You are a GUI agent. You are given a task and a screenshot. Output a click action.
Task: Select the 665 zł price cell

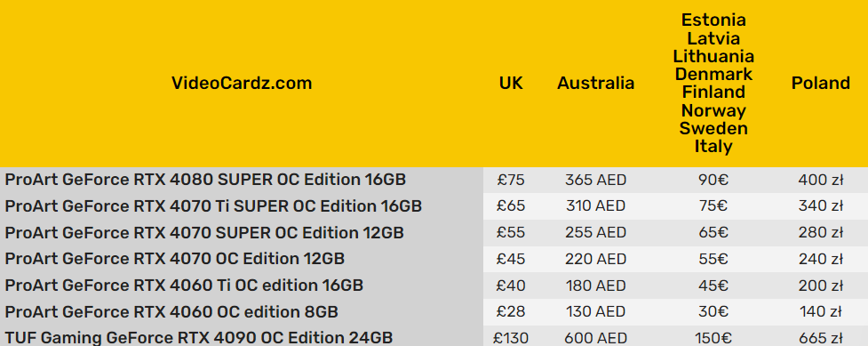[x=820, y=336]
